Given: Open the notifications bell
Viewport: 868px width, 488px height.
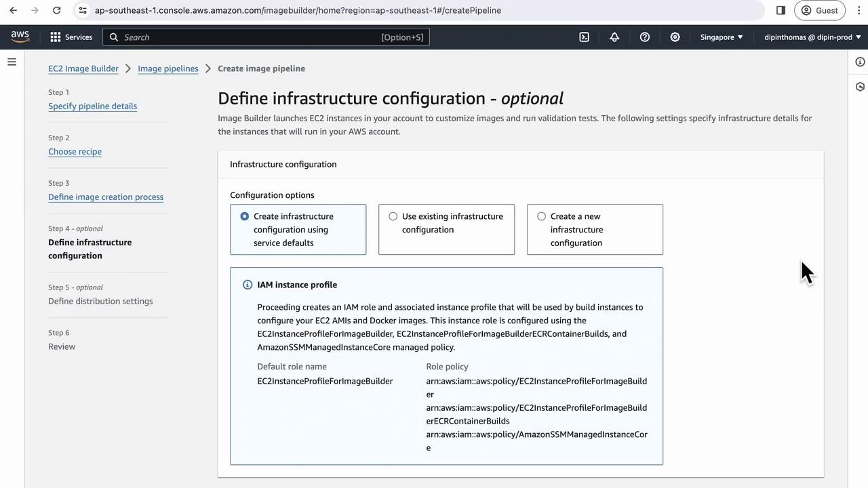Looking at the screenshot, I should pyautogui.click(x=614, y=37).
